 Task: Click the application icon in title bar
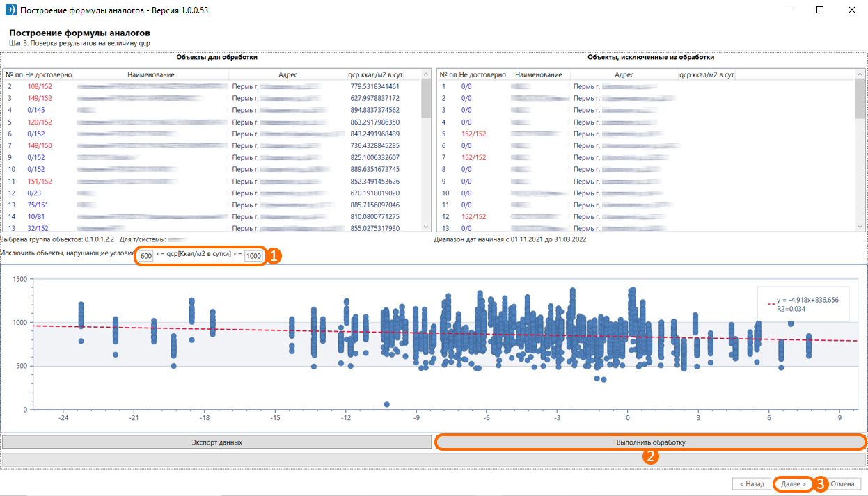[10, 10]
